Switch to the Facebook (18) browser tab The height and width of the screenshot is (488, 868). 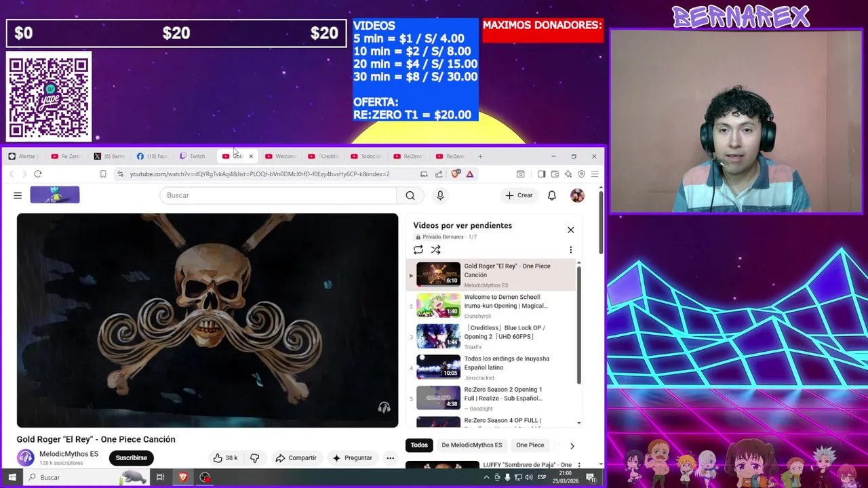153,157
